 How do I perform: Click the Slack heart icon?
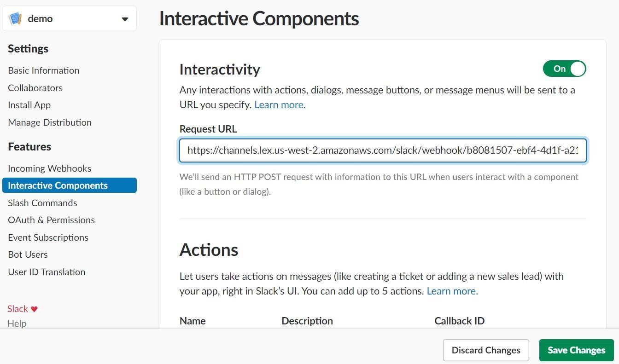(34, 309)
